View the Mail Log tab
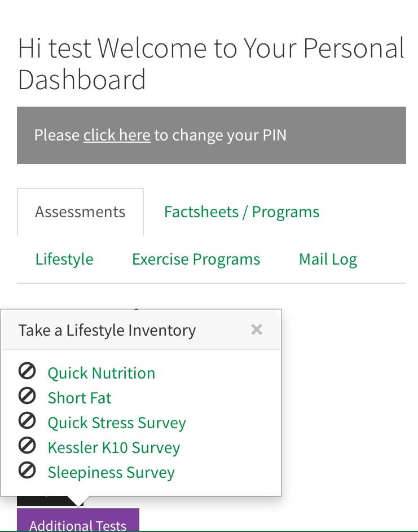This screenshot has height=532, width=418. pos(328,260)
